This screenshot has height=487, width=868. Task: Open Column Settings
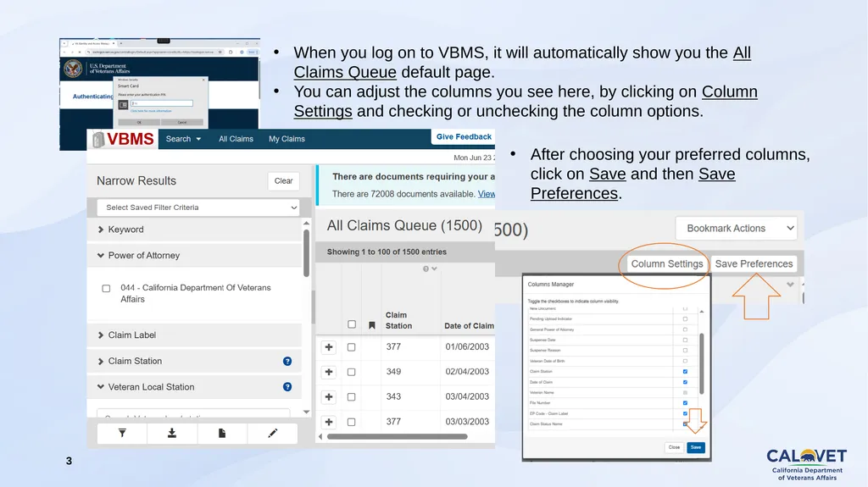click(x=667, y=264)
